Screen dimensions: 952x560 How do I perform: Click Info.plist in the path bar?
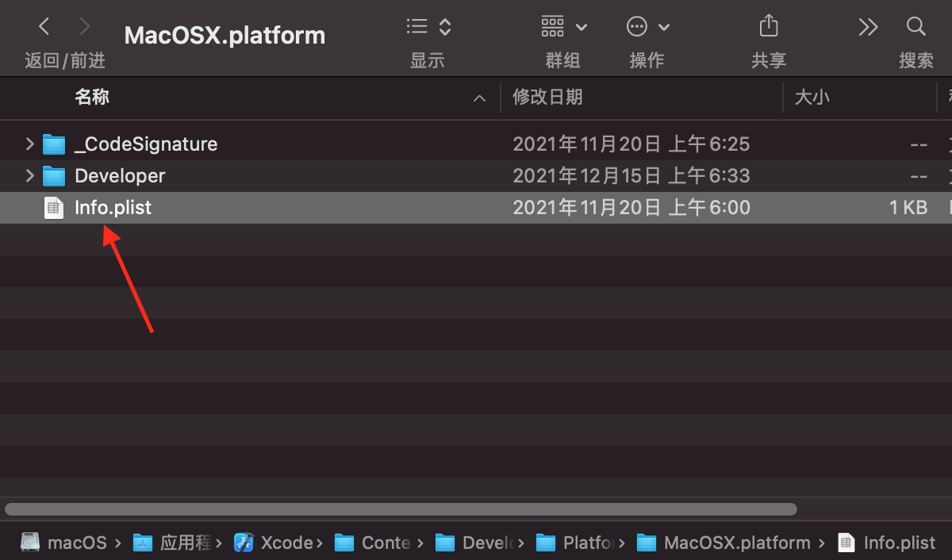[888, 543]
